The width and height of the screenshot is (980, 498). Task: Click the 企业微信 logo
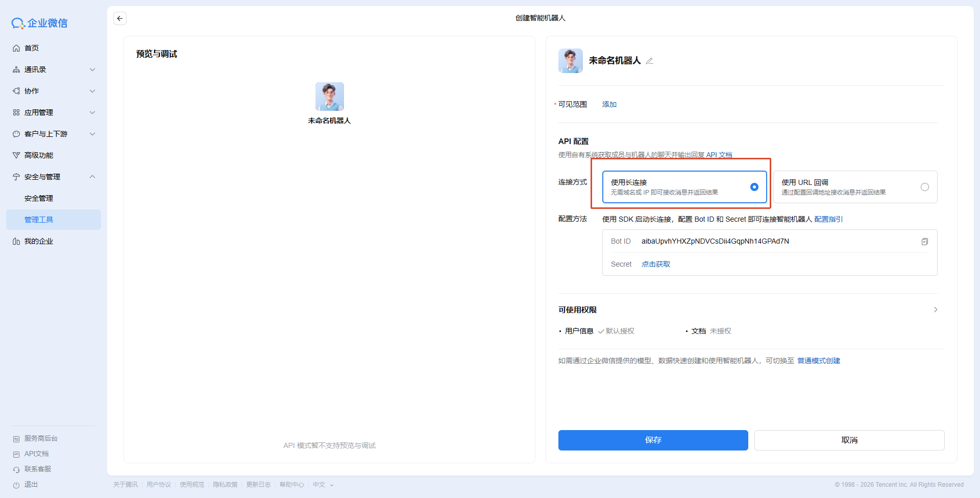tap(40, 23)
